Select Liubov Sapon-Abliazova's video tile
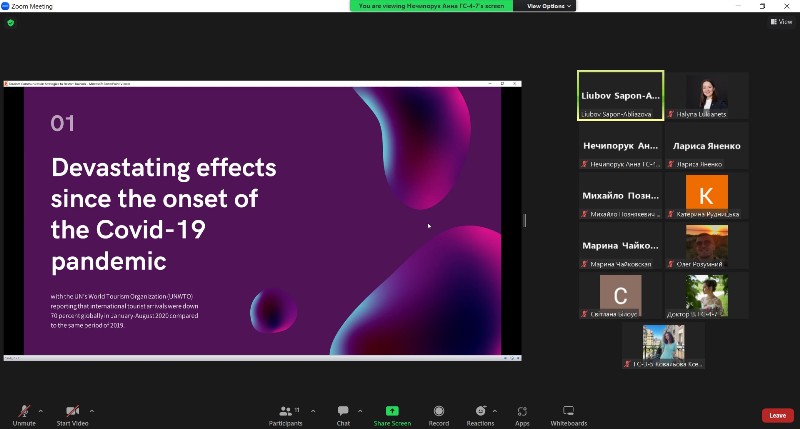 [620, 95]
